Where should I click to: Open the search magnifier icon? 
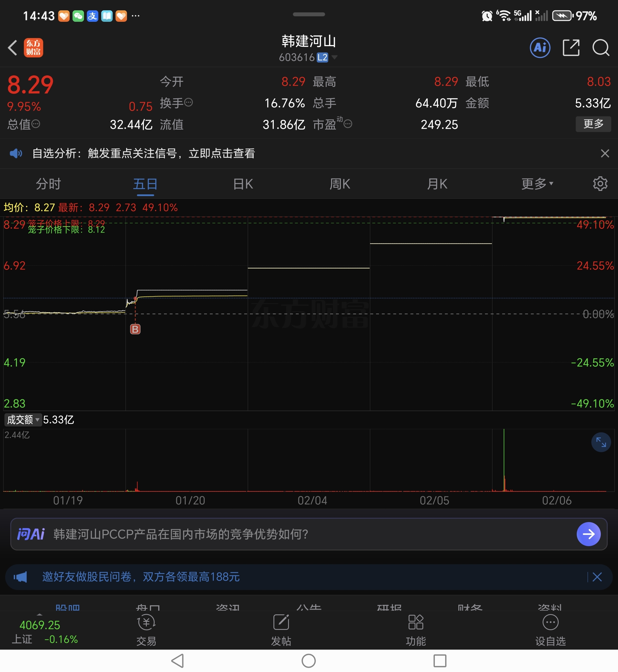(x=601, y=48)
